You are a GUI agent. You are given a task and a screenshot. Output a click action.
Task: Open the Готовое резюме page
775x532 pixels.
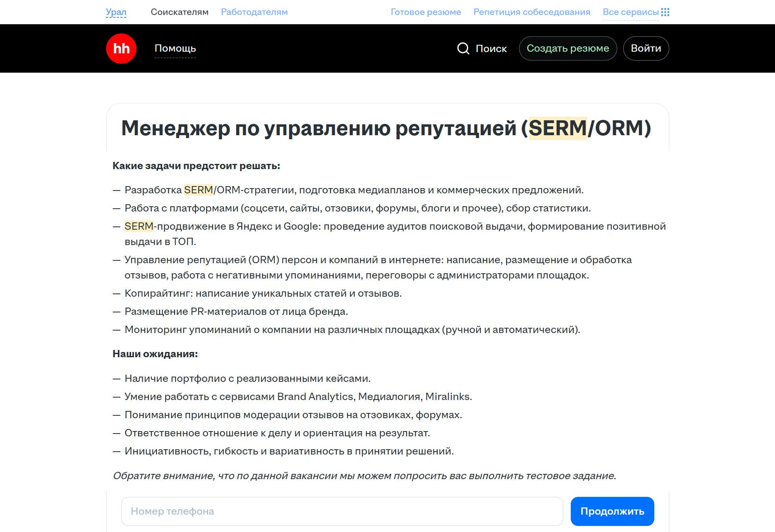tap(426, 12)
